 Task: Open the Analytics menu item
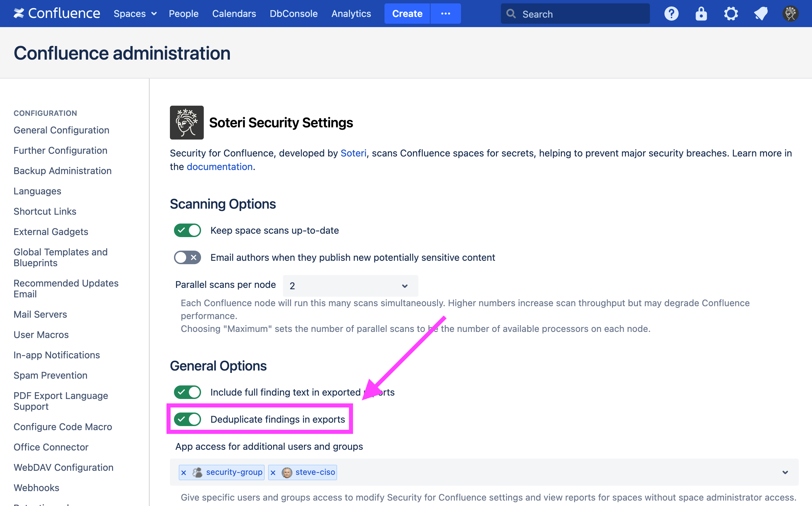351,14
